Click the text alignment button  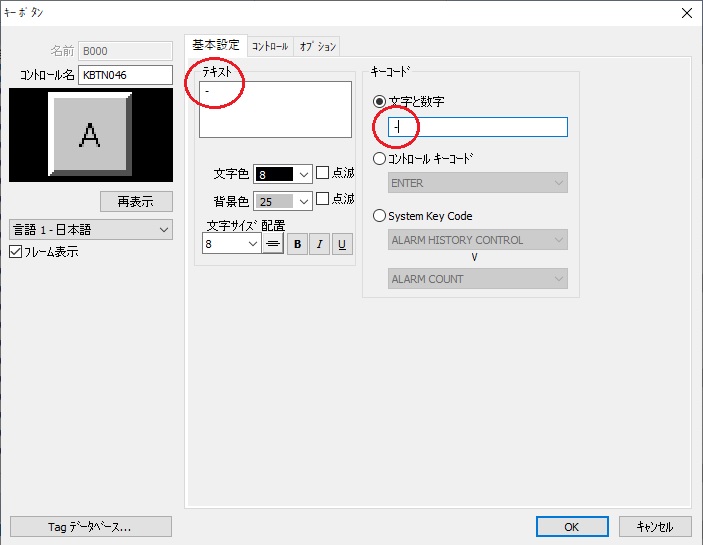pos(273,244)
